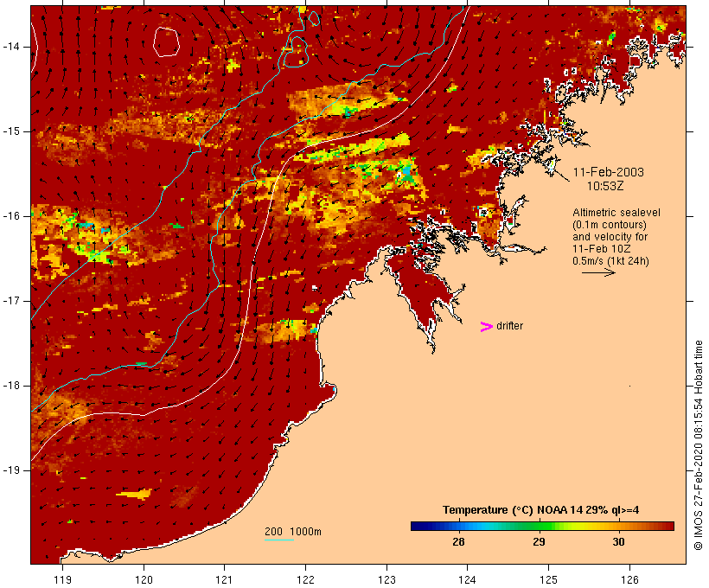Click the '-18' latitude axis label
The height and width of the screenshot is (588, 709).
tap(11, 386)
